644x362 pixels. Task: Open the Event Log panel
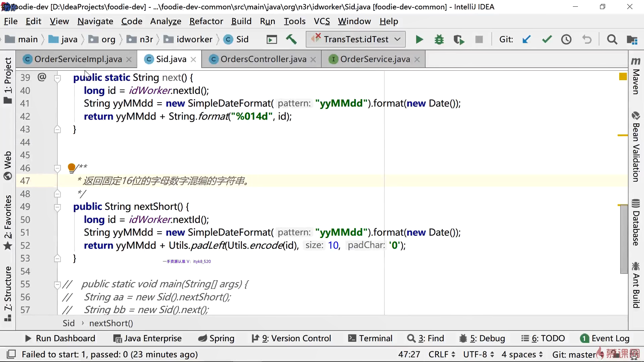[605, 338]
